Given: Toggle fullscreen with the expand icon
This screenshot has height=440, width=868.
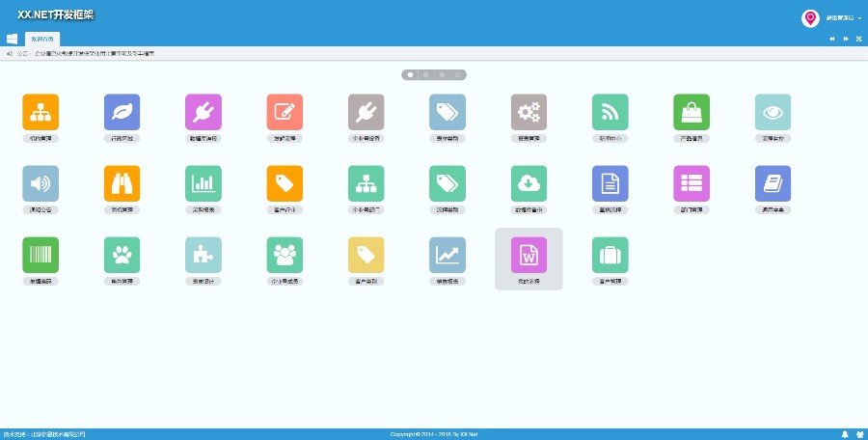Looking at the screenshot, I should 859,39.
